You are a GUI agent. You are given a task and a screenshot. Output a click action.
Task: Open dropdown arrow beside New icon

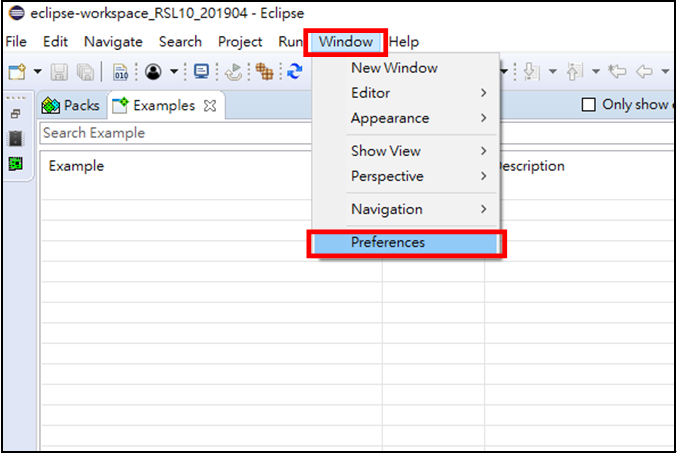click(x=37, y=71)
